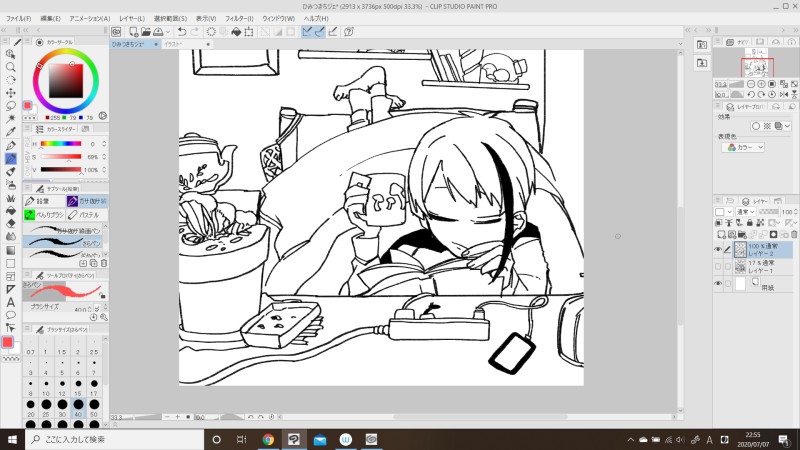Switch to the イラスト document tab
This screenshot has width=800, height=450.
click(173, 44)
